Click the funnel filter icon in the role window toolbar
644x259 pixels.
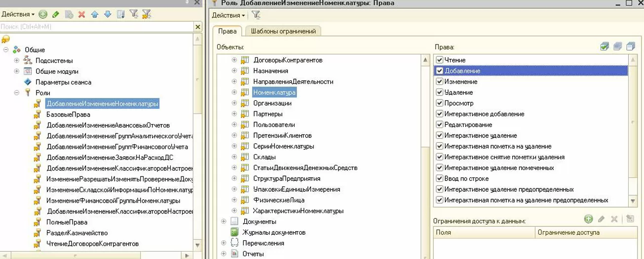[x=256, y=15]
